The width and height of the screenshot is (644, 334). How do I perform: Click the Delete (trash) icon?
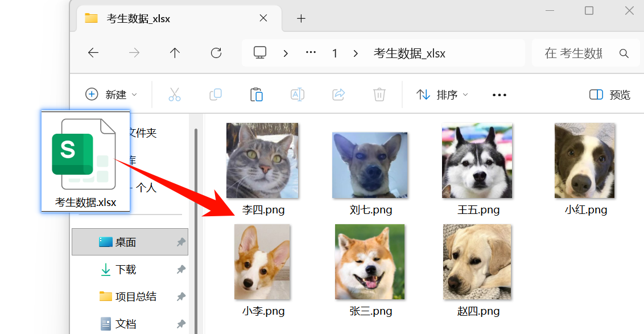pyautogui.click(x=379, y=94)
